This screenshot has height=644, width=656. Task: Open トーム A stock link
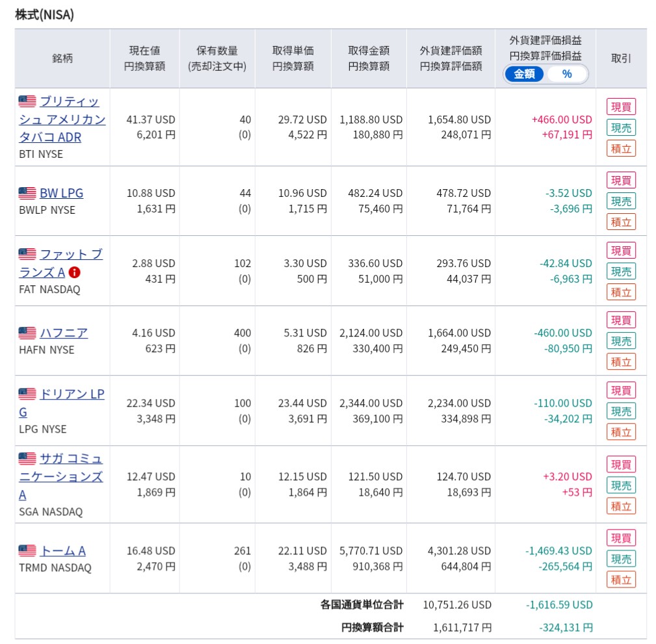coord(63,550)
